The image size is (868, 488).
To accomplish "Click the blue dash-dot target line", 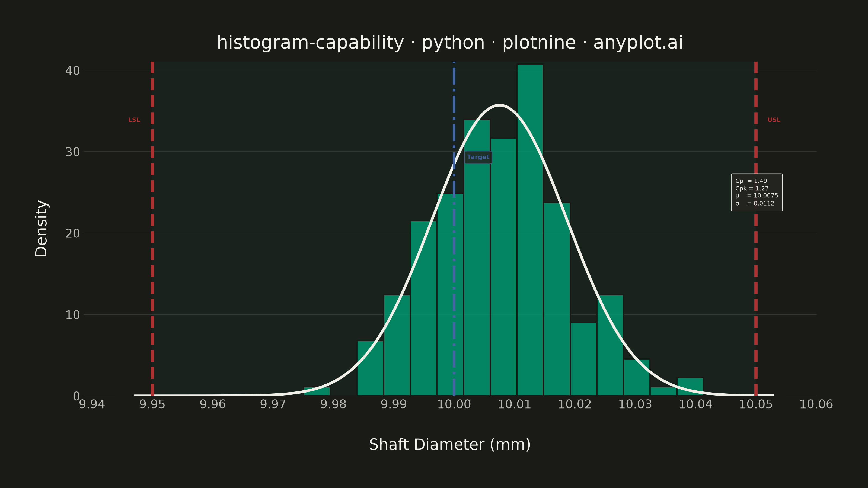I will (454, 228).
